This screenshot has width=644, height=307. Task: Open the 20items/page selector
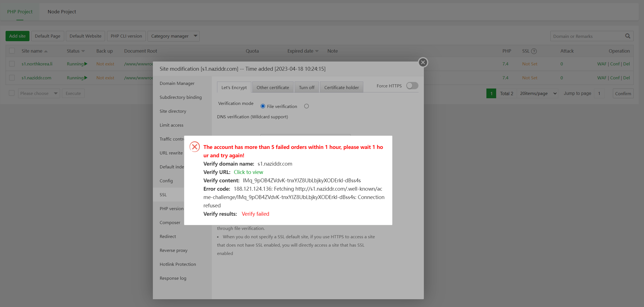(538, 94)
